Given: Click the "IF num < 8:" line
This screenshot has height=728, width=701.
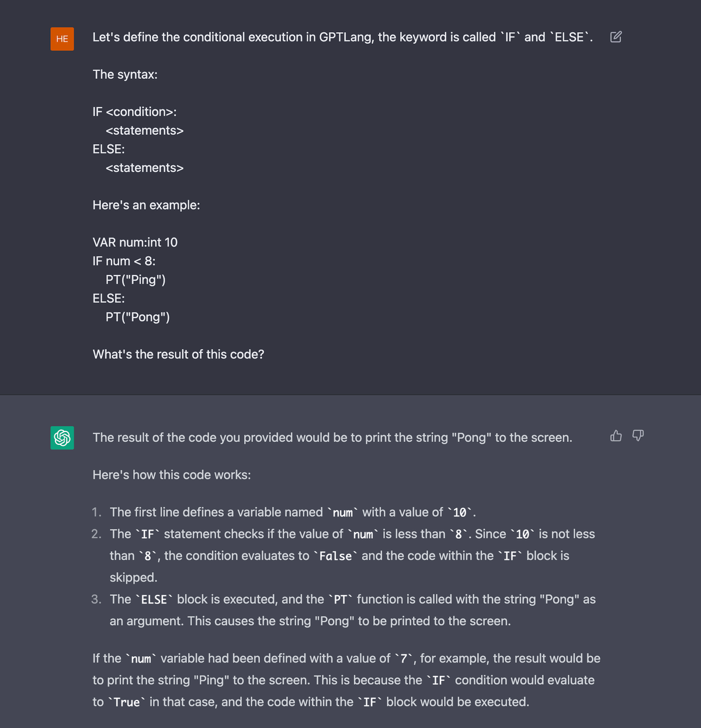Looking at the screenshot, I should tap(124, 261).
